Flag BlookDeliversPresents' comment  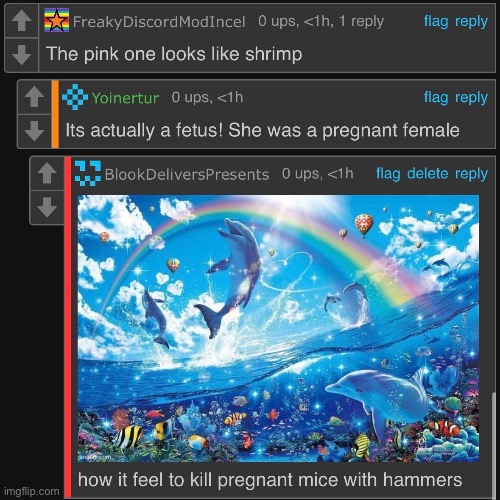(388, 174)
